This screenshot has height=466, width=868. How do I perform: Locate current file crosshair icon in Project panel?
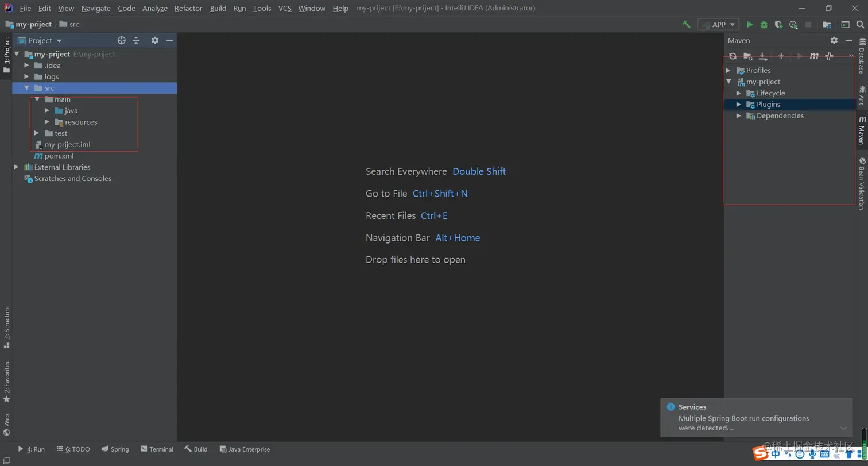pyautogui.click(x=122, y=40)
